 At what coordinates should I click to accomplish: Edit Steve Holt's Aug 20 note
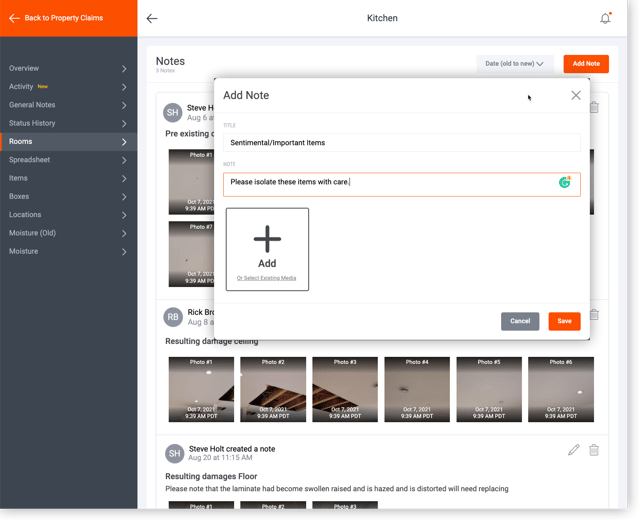(574, 450)
